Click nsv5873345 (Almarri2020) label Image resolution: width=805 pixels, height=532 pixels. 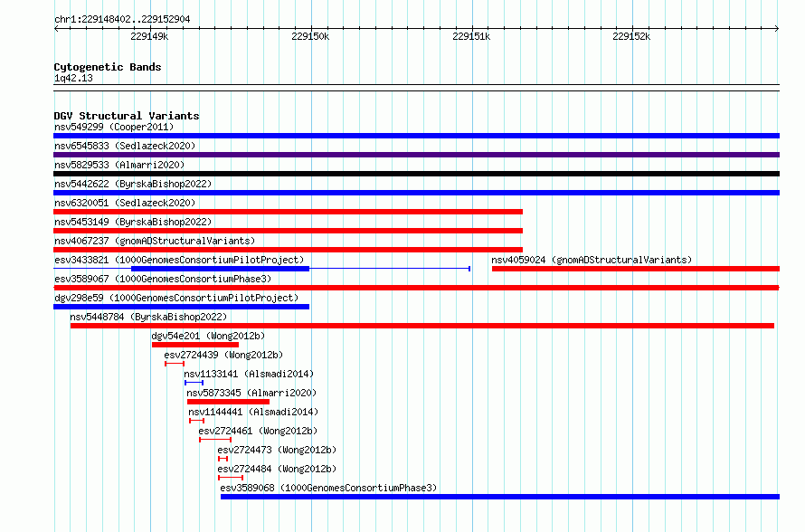click(x=251, y=393)
